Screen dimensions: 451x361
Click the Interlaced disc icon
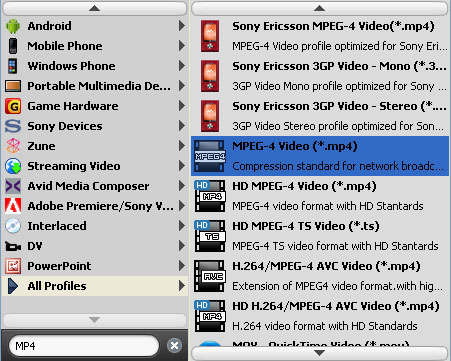tap(13, 226)
